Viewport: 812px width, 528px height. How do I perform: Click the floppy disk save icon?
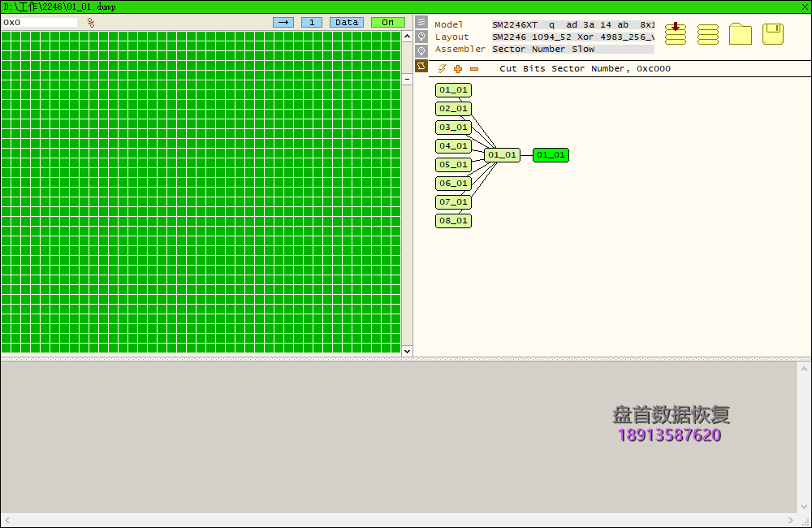tap(773, 33)
